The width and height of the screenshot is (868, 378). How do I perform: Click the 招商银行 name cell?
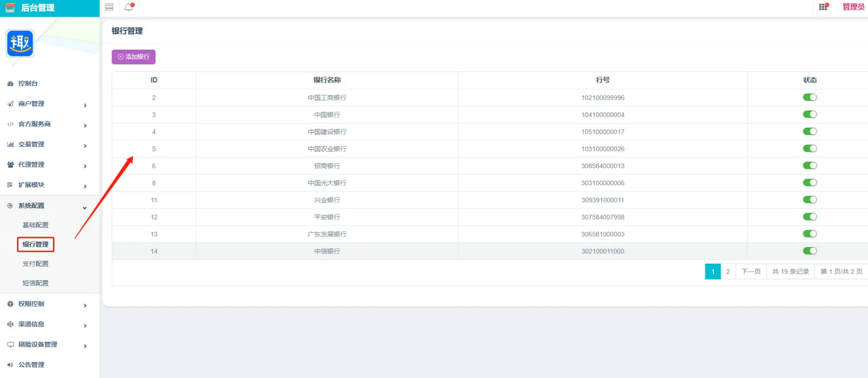tap(327, 166)
